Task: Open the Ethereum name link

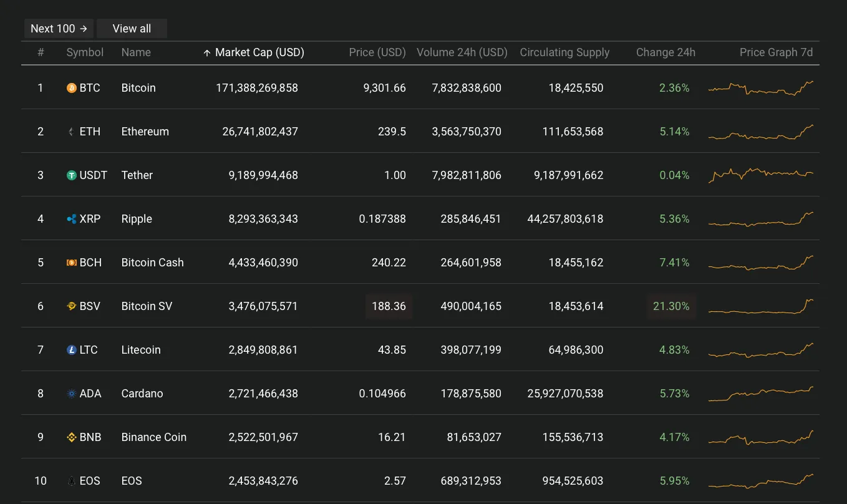Action: click(145, 132)
